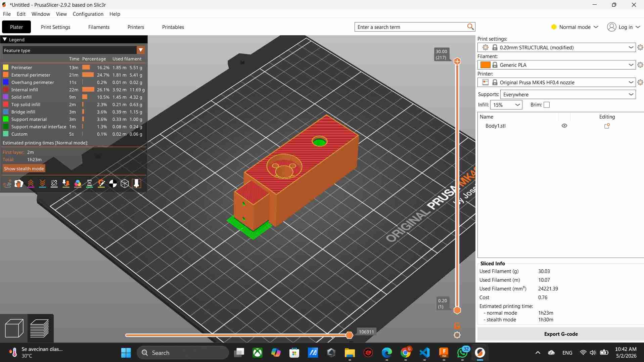Toggle Perimeter feature visibility in legend
This screenshot has height=362, width=644.
[x=73, y=67]
